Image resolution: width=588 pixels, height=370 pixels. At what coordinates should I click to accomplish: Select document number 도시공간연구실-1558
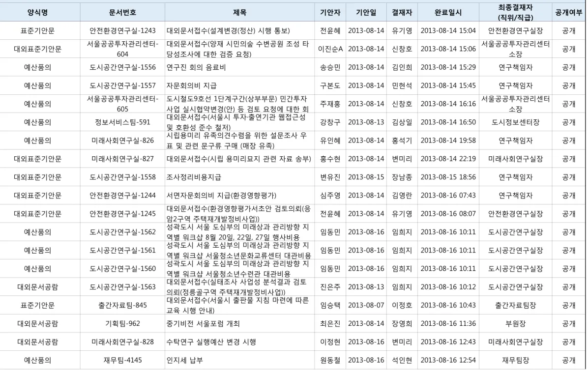click(122, 177)
